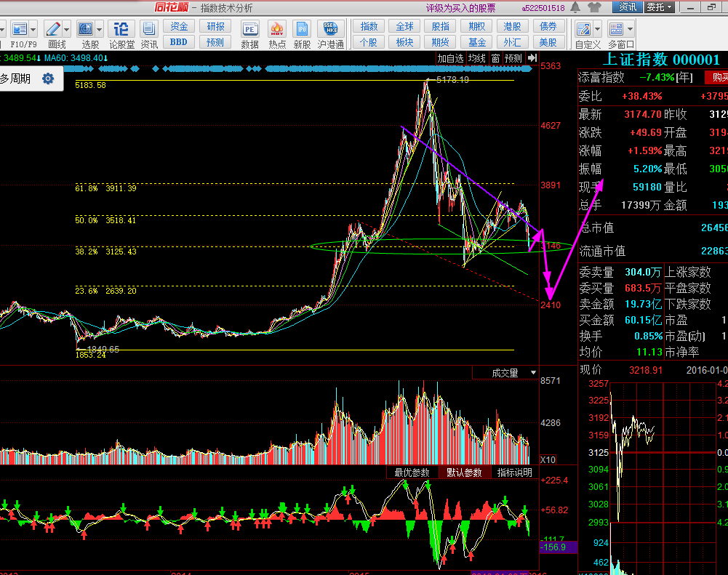Screen dimensions: 728x575
Task: Click the -156.9 MACD value marker
Action: coord(559,547)
